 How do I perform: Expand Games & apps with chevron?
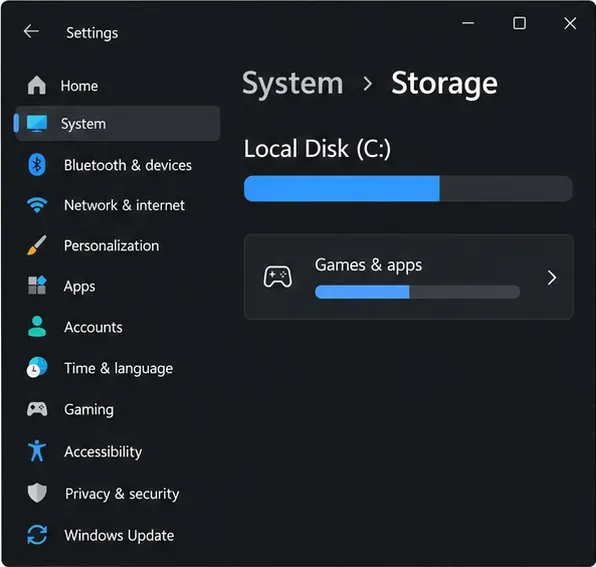pos(552,277)
